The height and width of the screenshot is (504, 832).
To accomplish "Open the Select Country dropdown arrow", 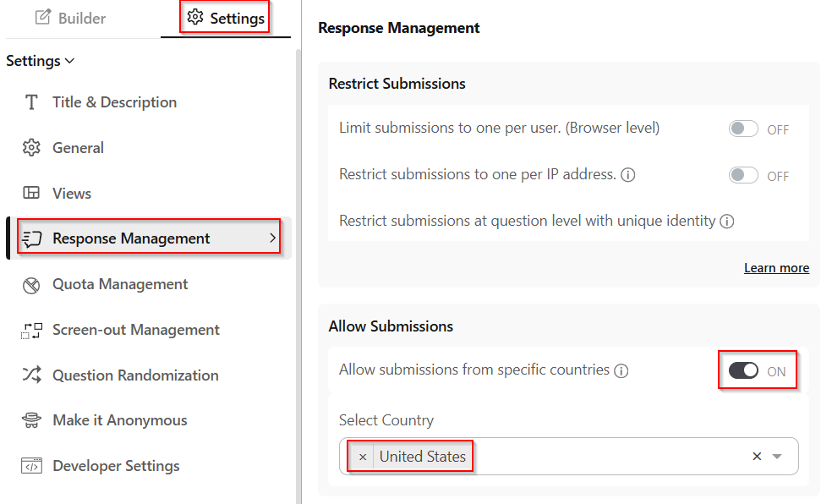I will [x=778, y=457].
